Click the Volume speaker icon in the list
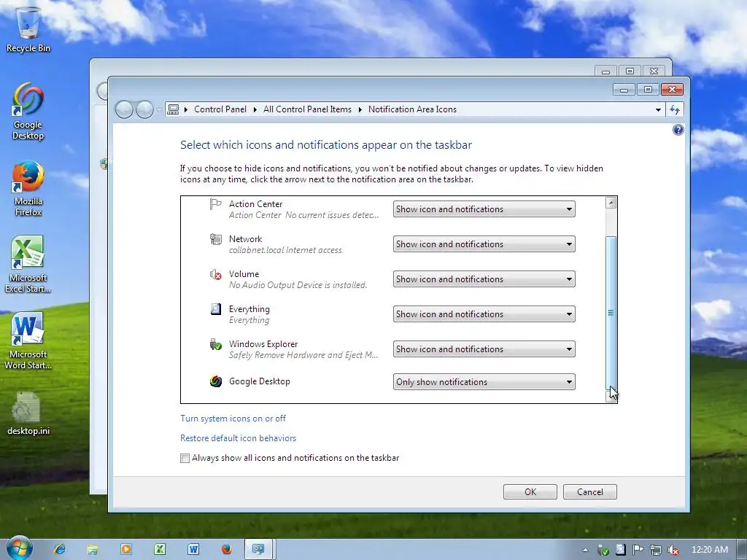The image size is (747, 560). click(216, 274)
